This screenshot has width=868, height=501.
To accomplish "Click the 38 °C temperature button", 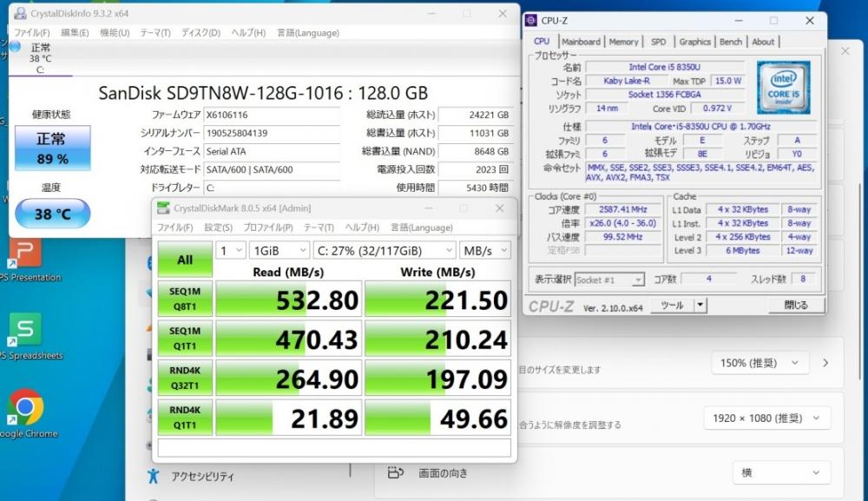I will click(53, 214).
